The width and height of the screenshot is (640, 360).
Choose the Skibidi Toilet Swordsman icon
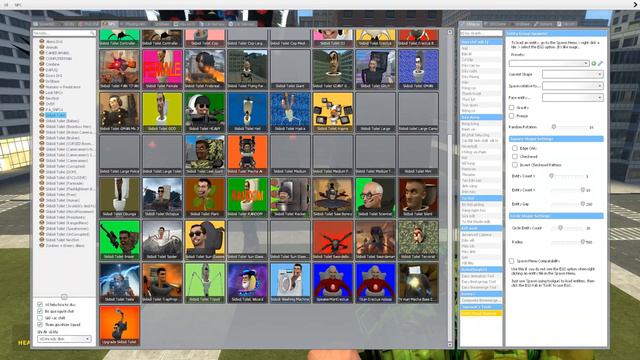(376, 240)
